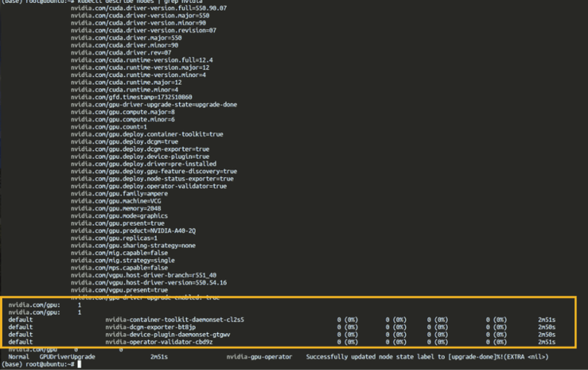Click the gpu.product=NVIDIA-A40-2Q line
The height and width of the screenshot is (370, 588).
[133, 231]
